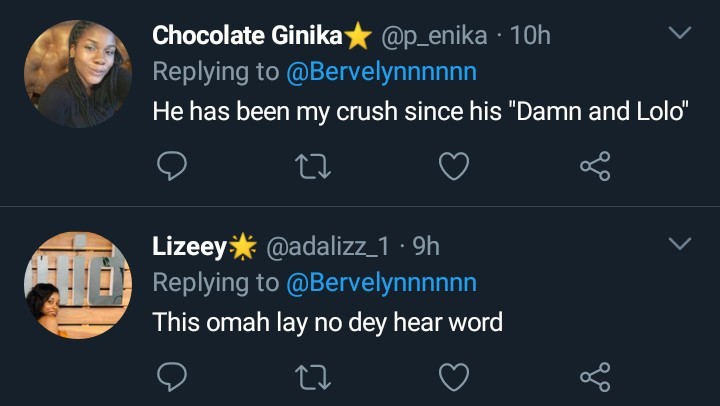
Task: Share Lizeey's tweet
Action: 595,377
